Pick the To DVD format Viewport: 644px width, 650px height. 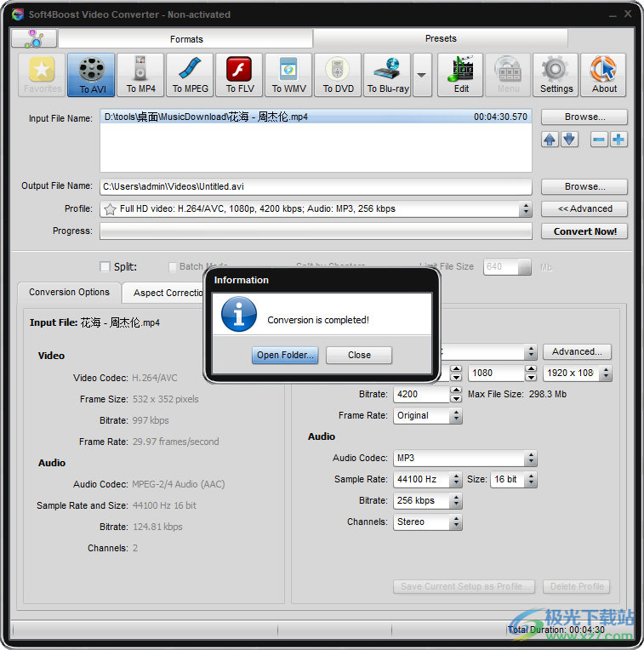pos(338,75)
